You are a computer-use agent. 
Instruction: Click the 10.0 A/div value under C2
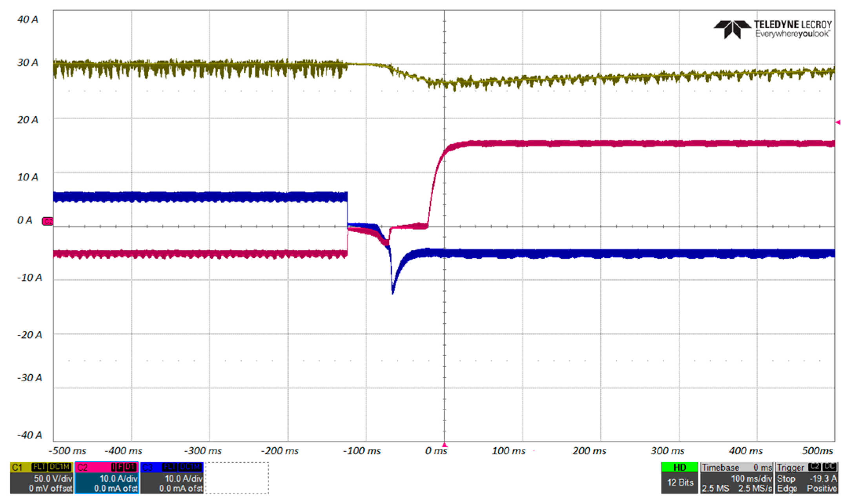[118, 479]
